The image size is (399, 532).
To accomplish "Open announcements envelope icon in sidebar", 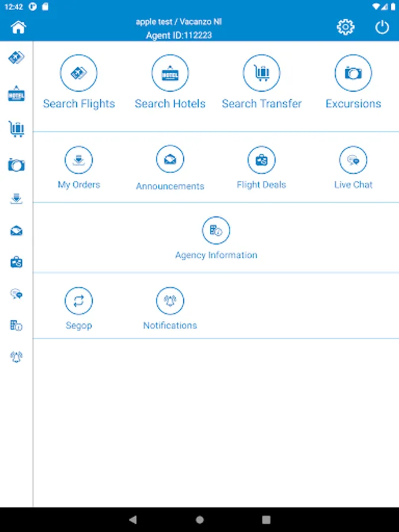I will click(17, 231).
